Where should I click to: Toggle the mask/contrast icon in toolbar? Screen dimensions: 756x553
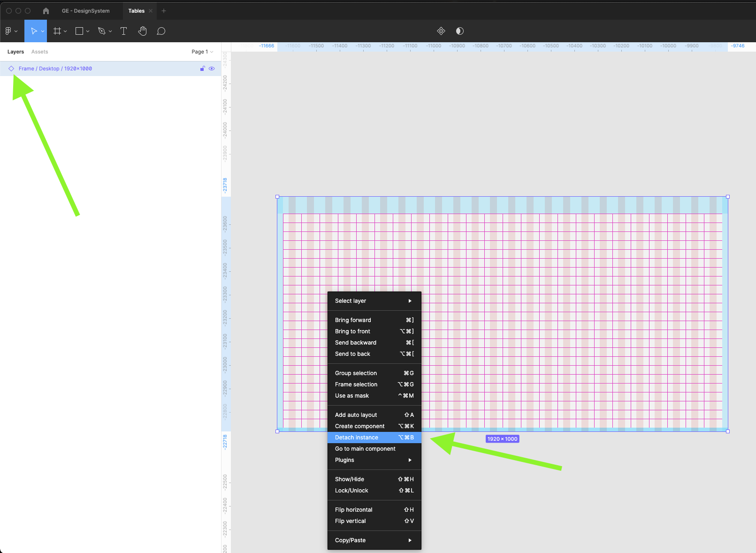coord(460,31)
